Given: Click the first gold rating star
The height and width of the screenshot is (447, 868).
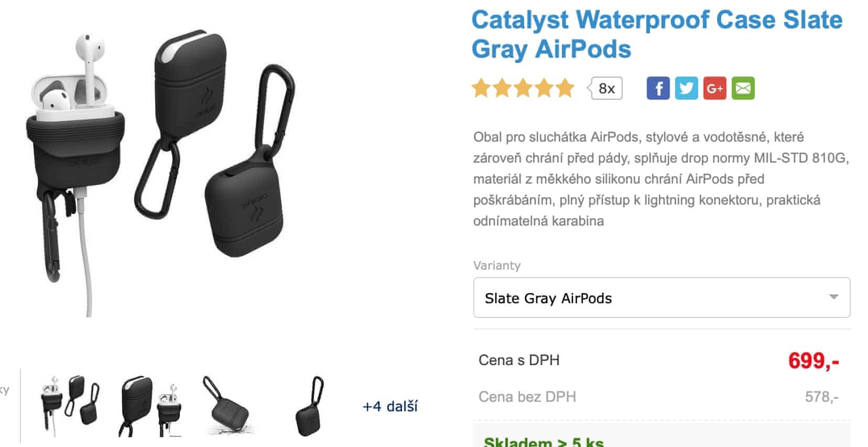Looking at the screenshot, I should [481, 88].
